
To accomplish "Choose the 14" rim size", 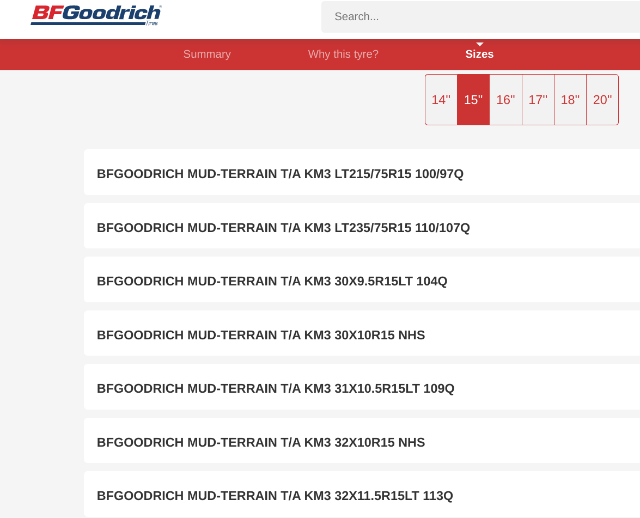I will coord(441,100).
